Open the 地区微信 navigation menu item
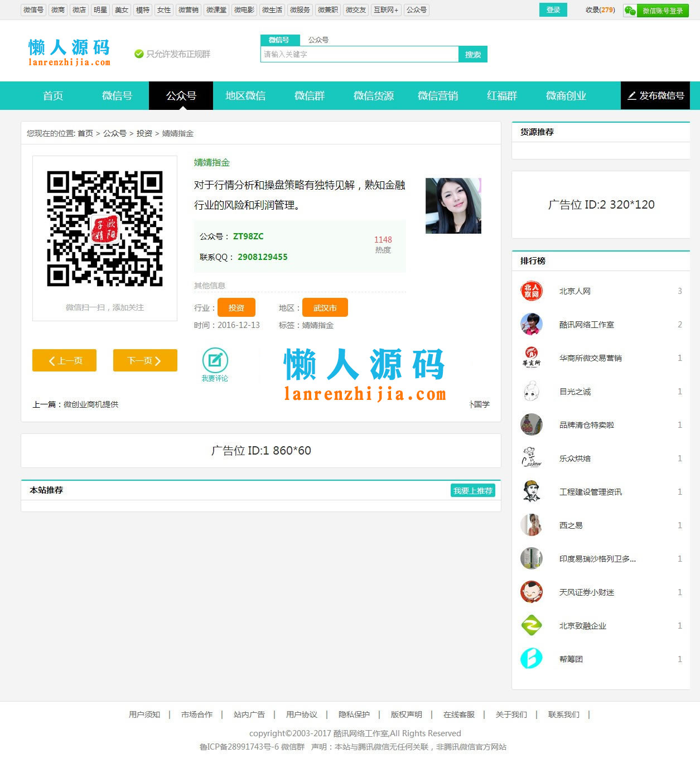Image resolution: width=700 pixels, height=758 pixels. pyautogui.click(x=245, y=95)
